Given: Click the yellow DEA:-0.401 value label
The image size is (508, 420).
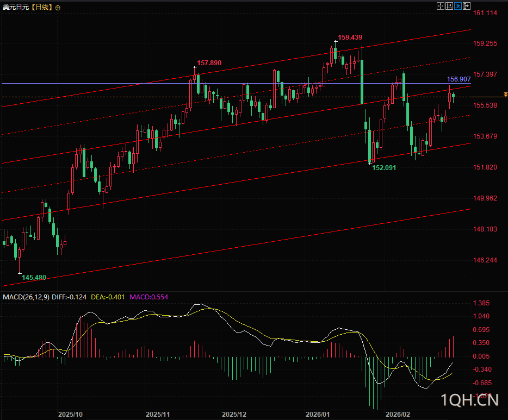Looking at the screenshot, I should pyautogui.click(x=108, y=297).
